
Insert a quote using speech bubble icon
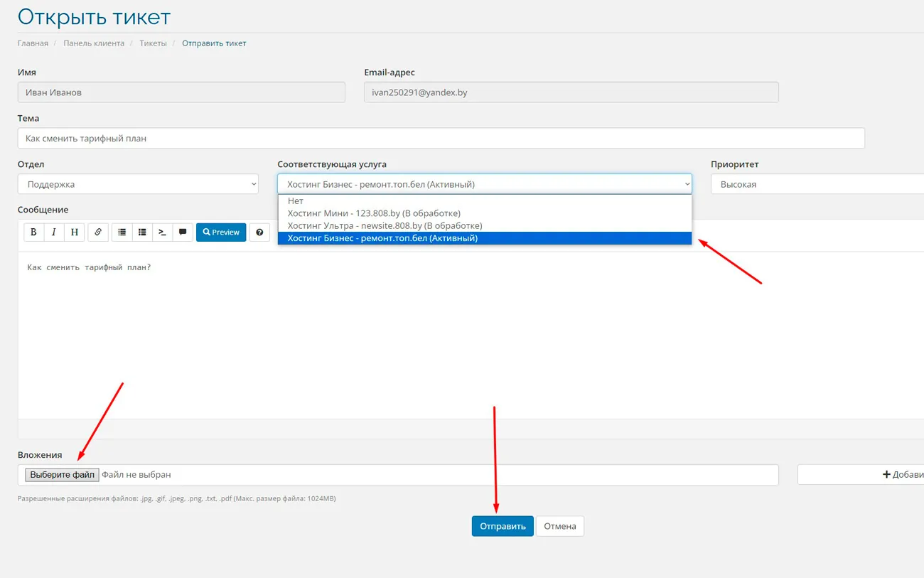click(x=183, y=232)
